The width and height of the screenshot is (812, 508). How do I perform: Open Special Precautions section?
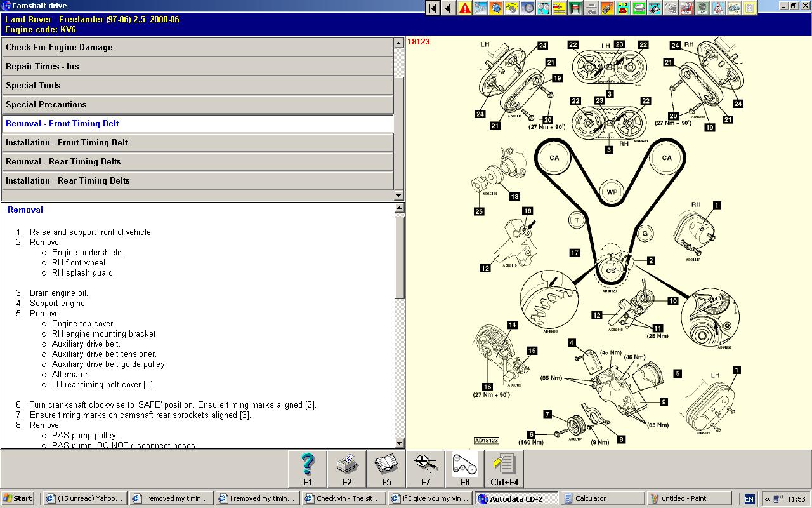(197, 105)
